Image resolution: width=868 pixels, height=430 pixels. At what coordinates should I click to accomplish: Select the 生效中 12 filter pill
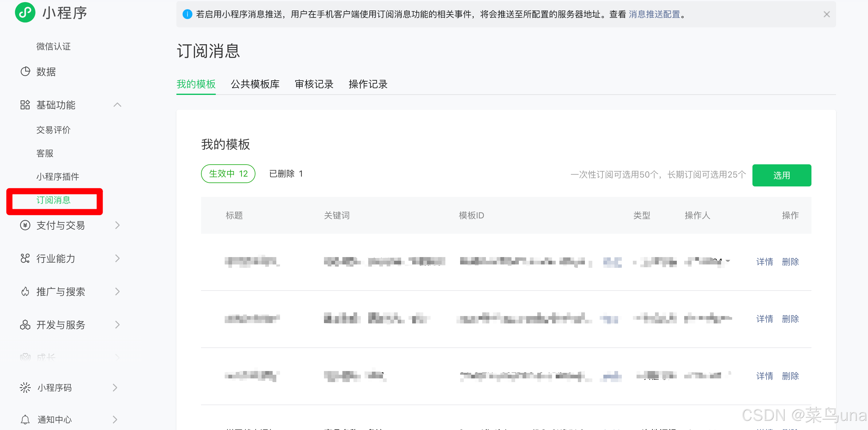point(228,174)
